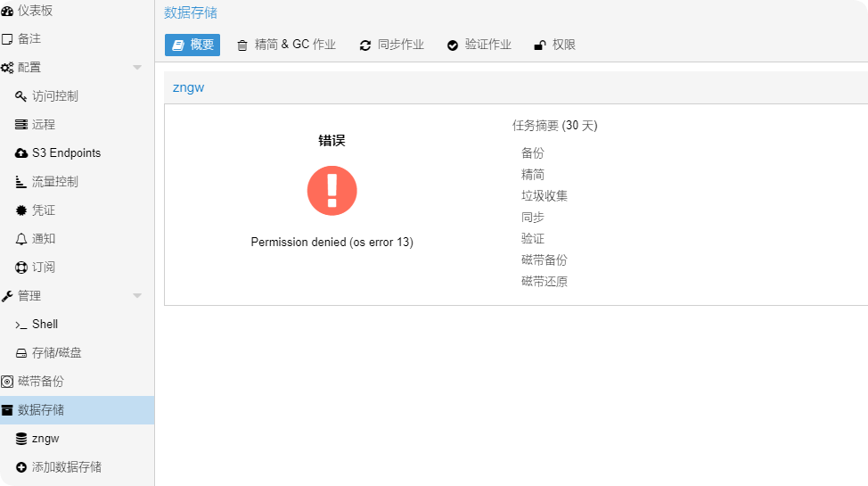Open the 同步作业 tab
This screenshot has height=486, width=868.
click(x=391, y=45)
